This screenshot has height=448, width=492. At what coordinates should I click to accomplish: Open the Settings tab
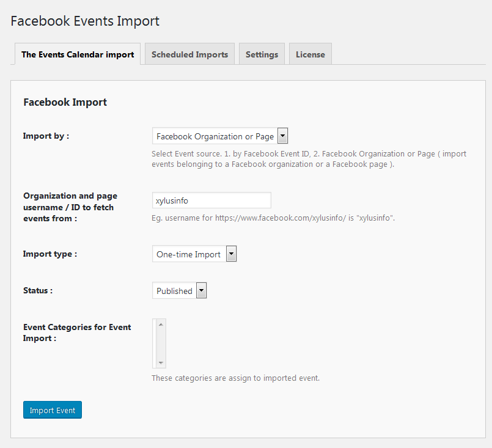262,54
